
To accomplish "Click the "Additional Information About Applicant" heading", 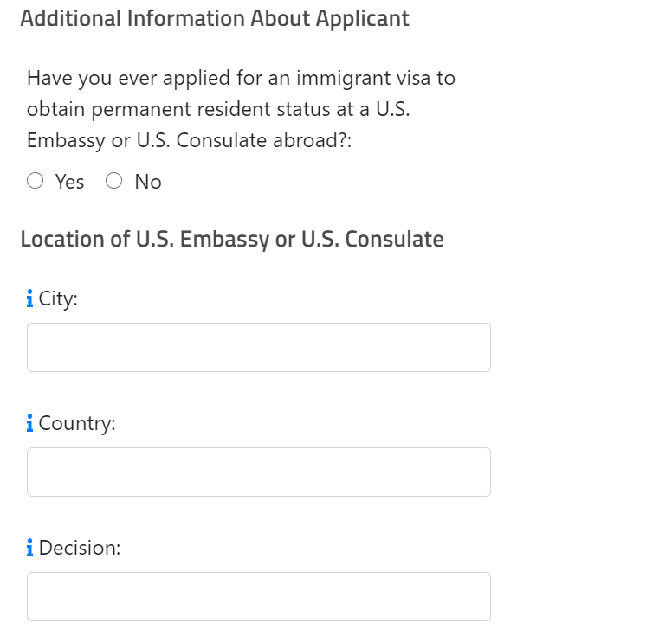I will [215, 19].
